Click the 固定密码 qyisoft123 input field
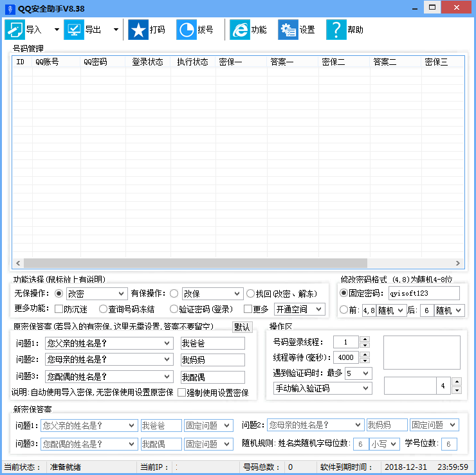This screenshot has height=475, width=476. point(424,293)
